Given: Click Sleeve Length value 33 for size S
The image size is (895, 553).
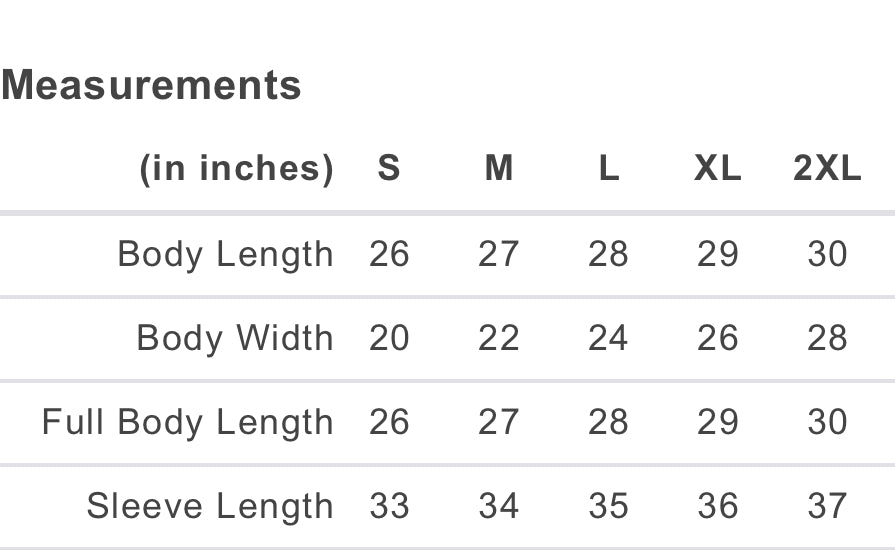Looking at the screenshot, I should click(389, 506).
